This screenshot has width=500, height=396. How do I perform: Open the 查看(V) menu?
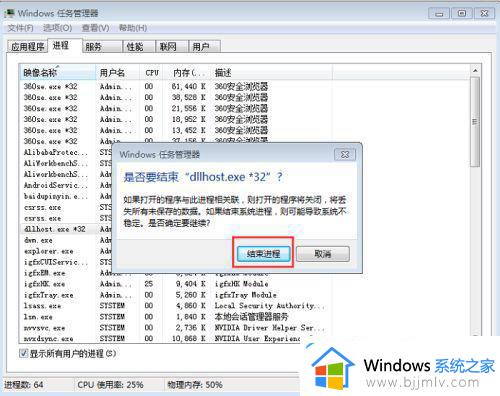click(96, 28)
